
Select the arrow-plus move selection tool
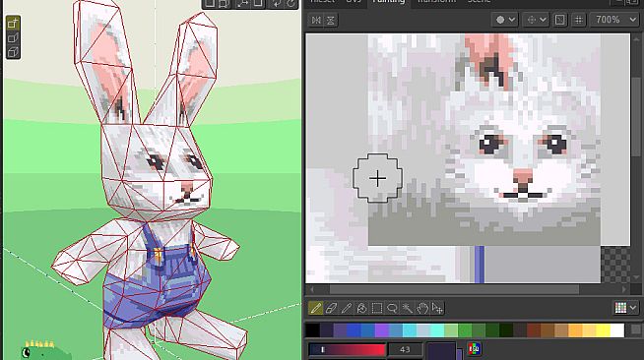click(x=437, y=308)
